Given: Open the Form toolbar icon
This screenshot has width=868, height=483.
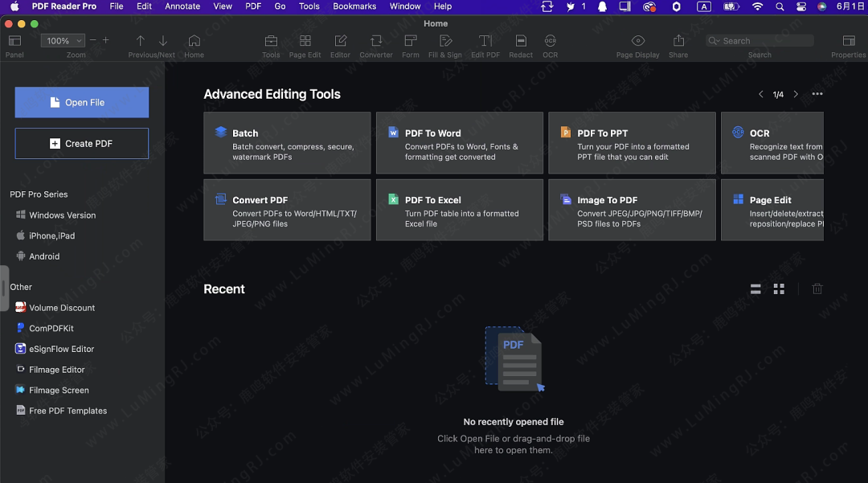Looking at the screenshot, I should [x=410, y=41].
